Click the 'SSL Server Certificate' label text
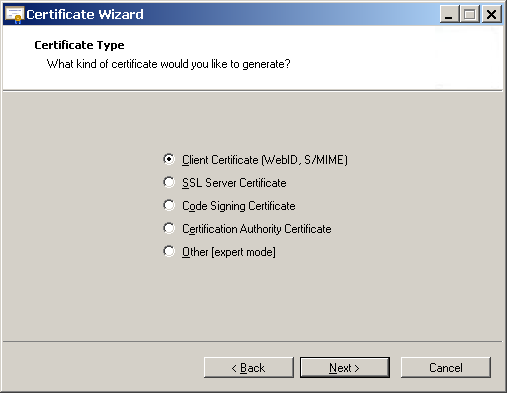The height and width of the screenshot is (393, 507). point(234,183)
